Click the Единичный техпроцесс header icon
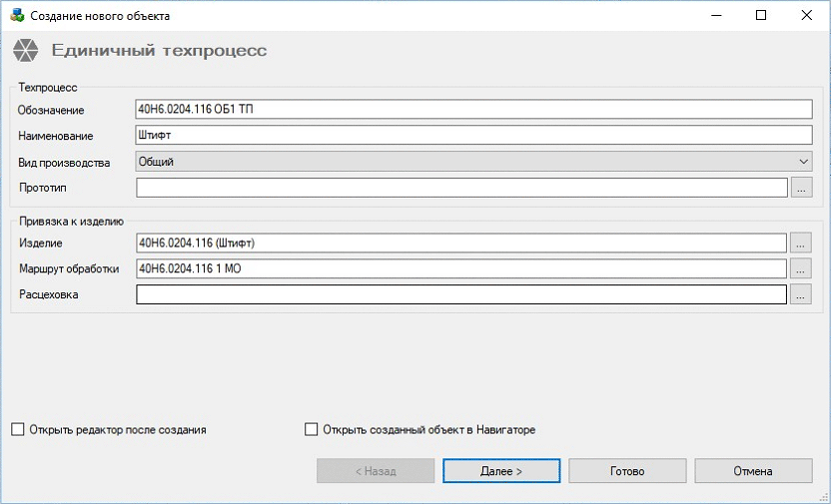This screenshot has width=831, height=504. pyautogui.click(x=25, y=51)
